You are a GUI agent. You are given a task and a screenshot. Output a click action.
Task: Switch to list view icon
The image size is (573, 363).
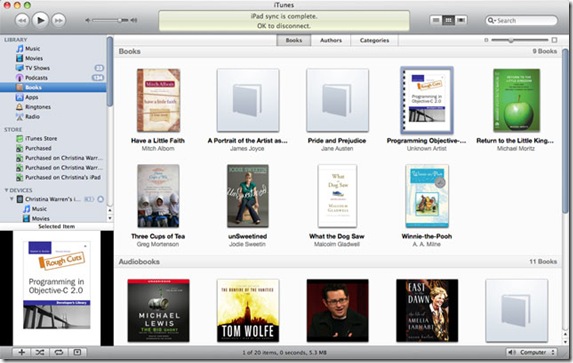pos(436,20)
